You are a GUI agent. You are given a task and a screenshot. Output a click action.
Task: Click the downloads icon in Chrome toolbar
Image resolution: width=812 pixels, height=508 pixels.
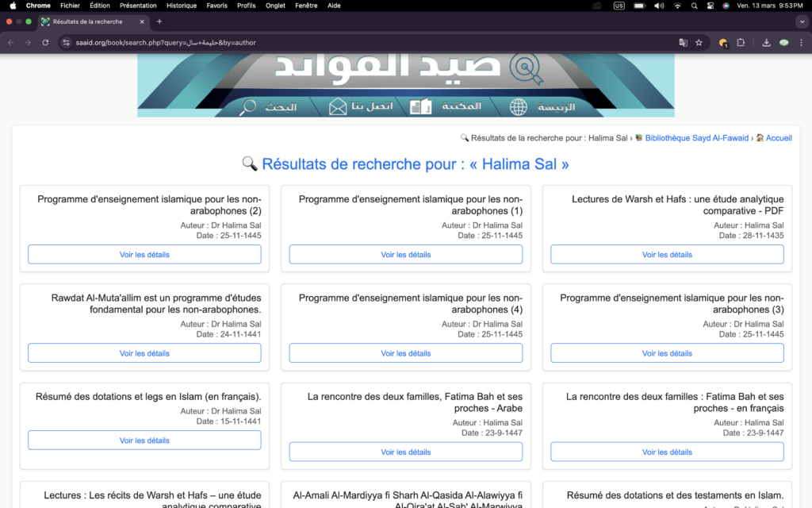pyautogui.click(x=767, y=43)
